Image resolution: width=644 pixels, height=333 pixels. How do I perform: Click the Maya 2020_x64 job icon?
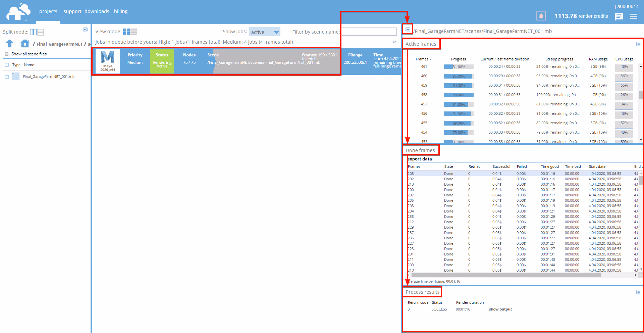[108, 61]
